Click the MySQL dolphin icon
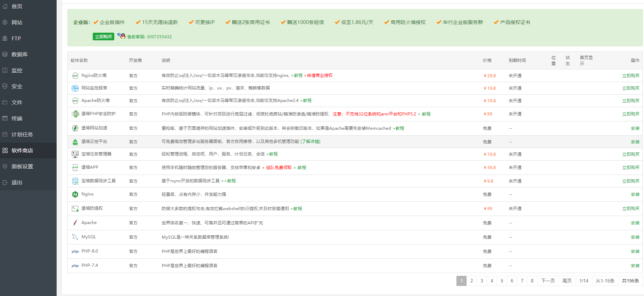 pos(75,237)
